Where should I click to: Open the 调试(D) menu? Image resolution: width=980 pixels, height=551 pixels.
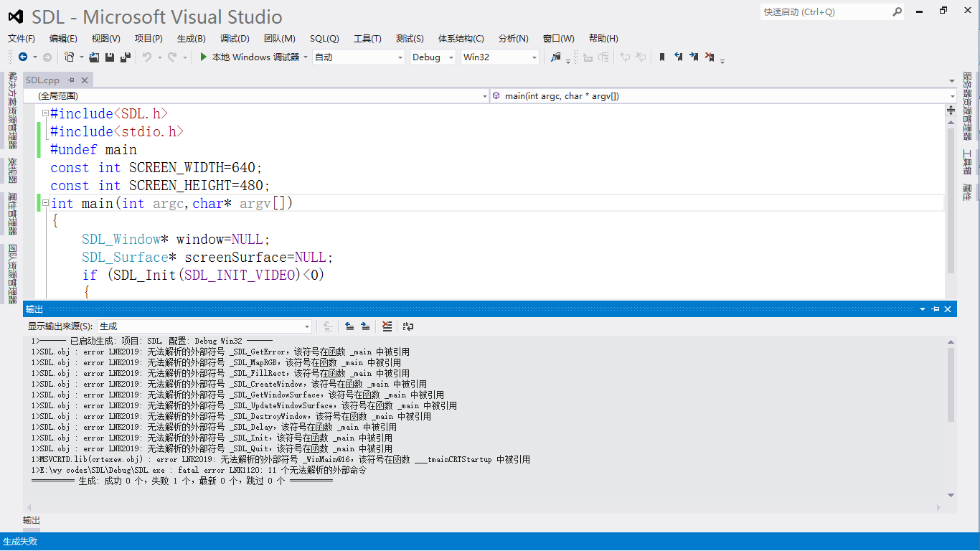tap(235, 38)
